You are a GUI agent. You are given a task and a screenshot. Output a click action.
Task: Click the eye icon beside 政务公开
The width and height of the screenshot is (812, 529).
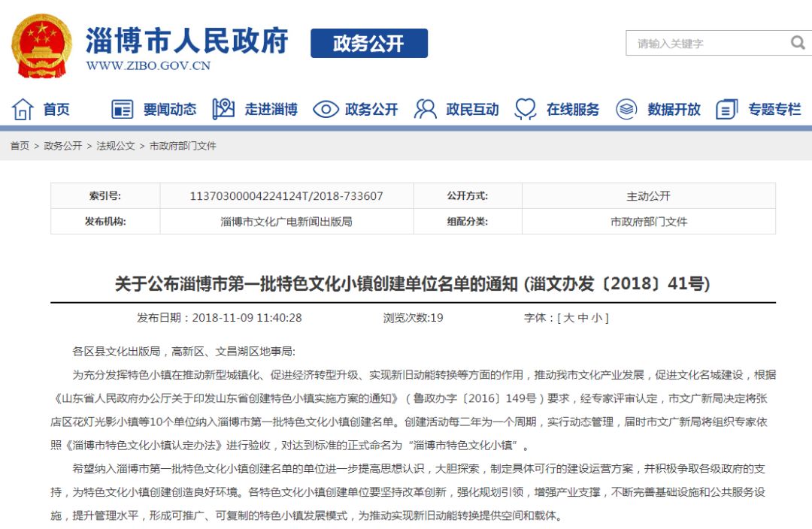click(x=325, y=109)
